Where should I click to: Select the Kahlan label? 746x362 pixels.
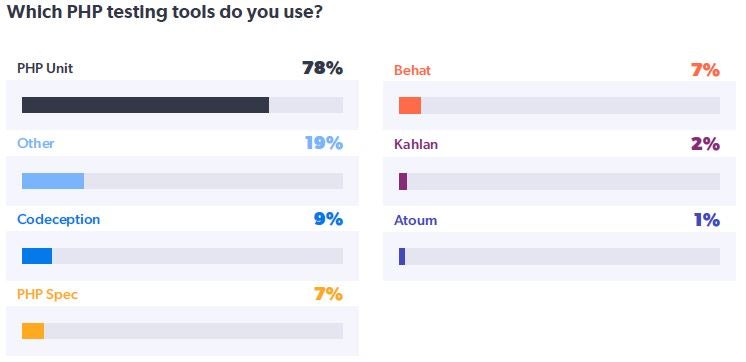416,144
